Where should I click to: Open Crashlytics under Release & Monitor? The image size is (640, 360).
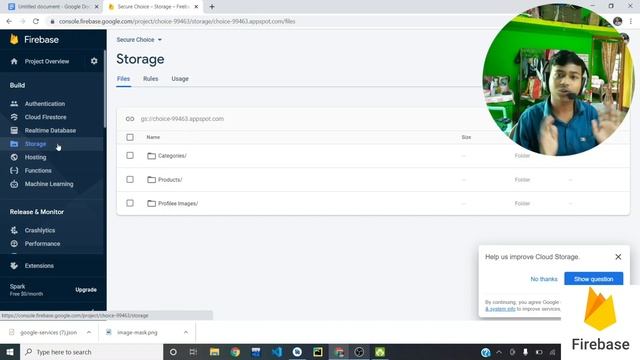[x=40, y=230]
